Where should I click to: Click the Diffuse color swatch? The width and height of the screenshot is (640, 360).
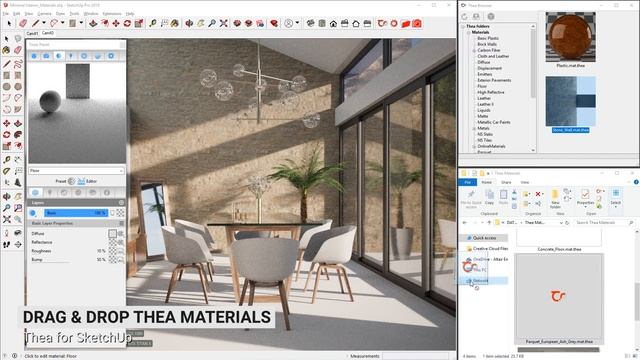[x=112, y=233]
